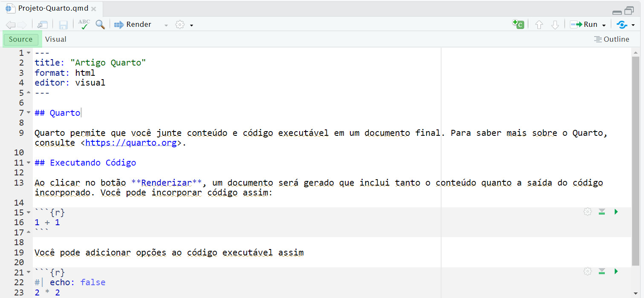
Task: Collapse the code chunk at line 15
Action: click(29, 212)
